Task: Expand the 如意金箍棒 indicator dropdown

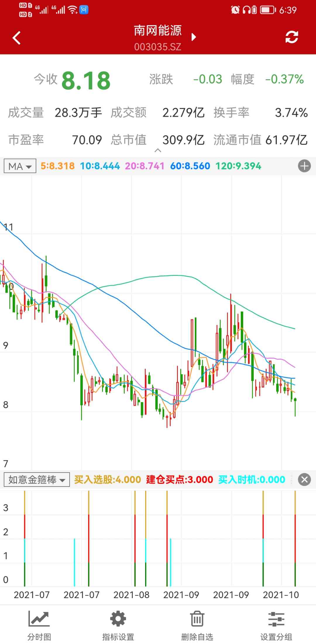Action: click(x=37, y=479)
